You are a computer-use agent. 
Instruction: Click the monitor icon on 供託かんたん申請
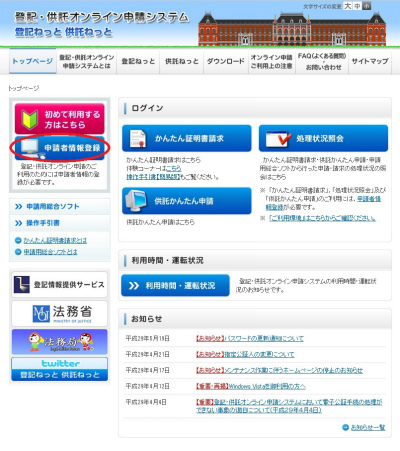pyautogui.click(x=136, y=201)
